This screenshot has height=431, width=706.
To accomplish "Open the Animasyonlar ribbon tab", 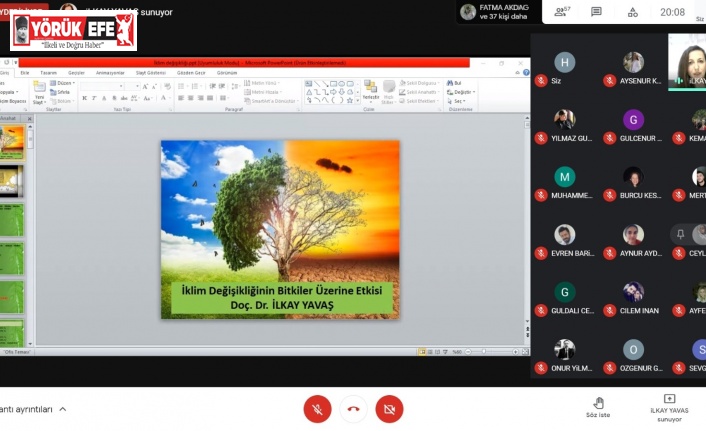I will coord(110,73).
